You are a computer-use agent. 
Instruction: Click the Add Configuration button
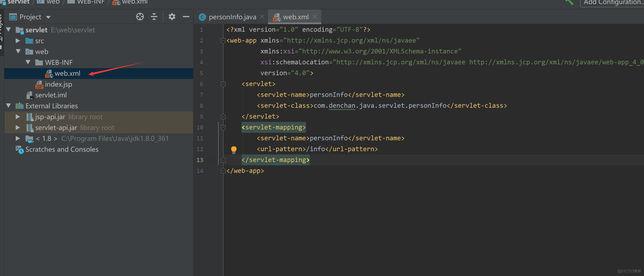[x=613, y=3]
